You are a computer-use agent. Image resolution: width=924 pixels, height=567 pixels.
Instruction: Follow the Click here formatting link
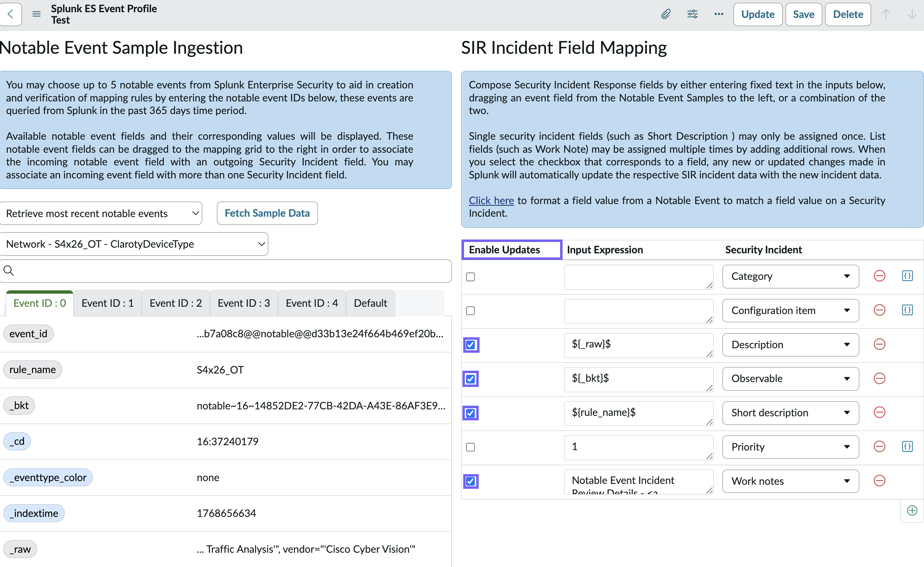(491, 200)
